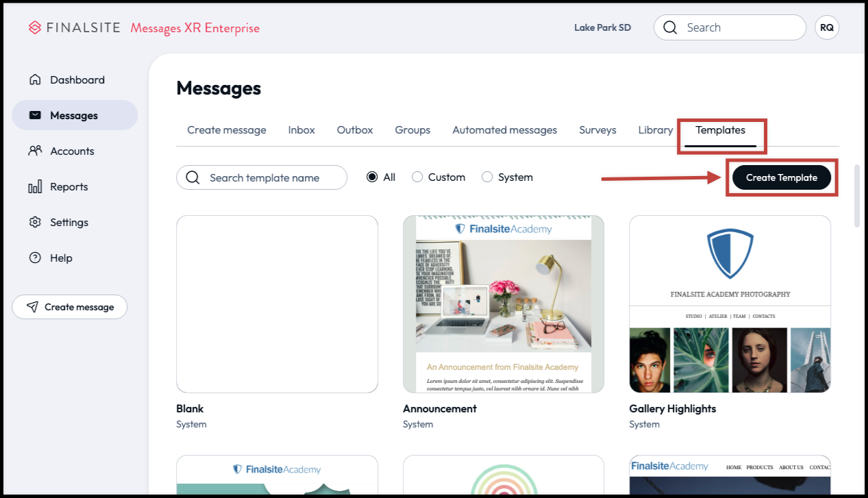Open Accounts via the people icon
This screenshot has width=868, height=498.
pos(35,151)
